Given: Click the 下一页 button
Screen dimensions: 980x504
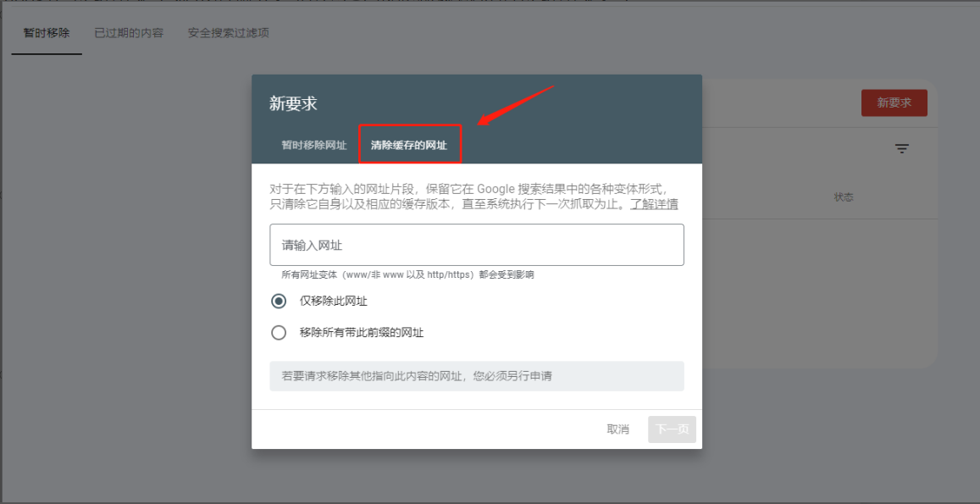Looking at the screenshot, I should click(x=673, y=429).
